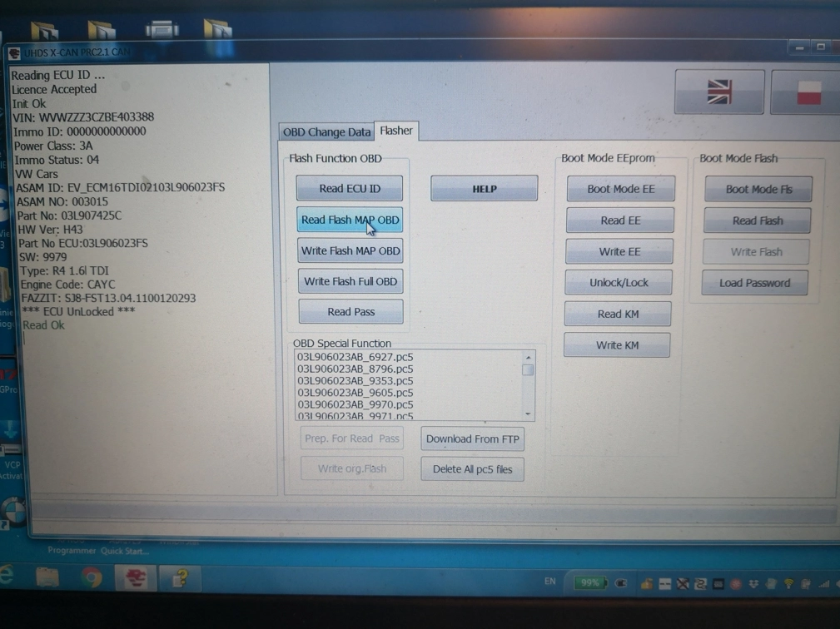This screenshot has width=840, height=629.
Task: Click Download From FTP
Action: 473,439
